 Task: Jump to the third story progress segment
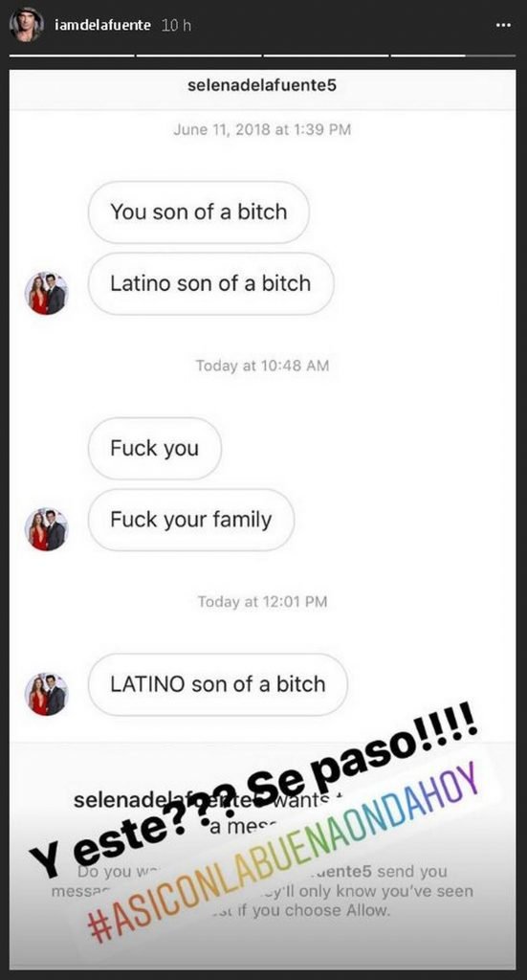[325, 56]
